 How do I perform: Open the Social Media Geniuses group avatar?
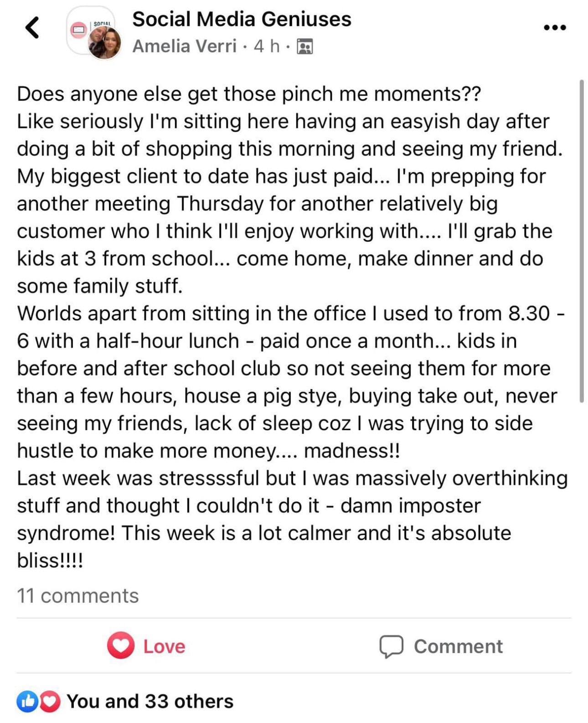point(91,31)
